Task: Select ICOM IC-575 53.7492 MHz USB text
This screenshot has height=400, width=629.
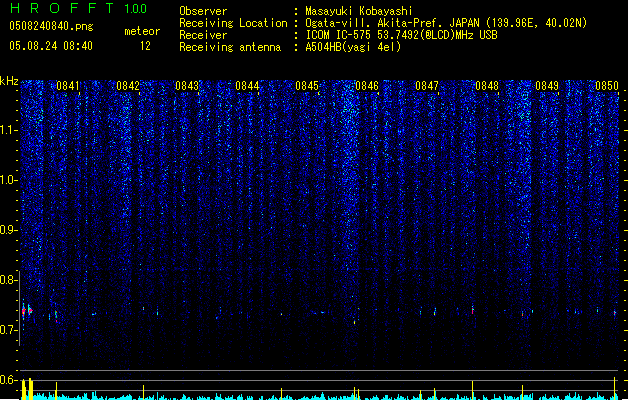Action: [401, 35]
